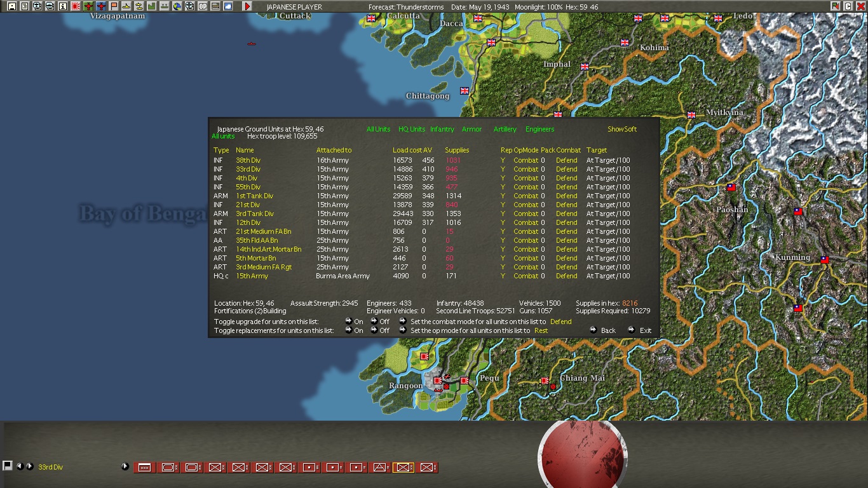
Task: Toggle the Rep 'Y' flag for 1st Tank Div
Action: 503,196
